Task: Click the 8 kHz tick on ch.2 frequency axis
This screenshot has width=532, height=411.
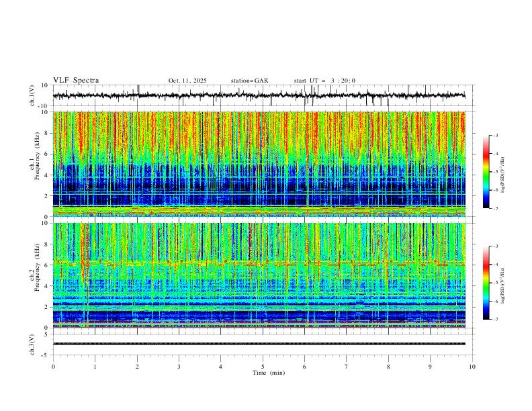Action: tap(47, 244)
